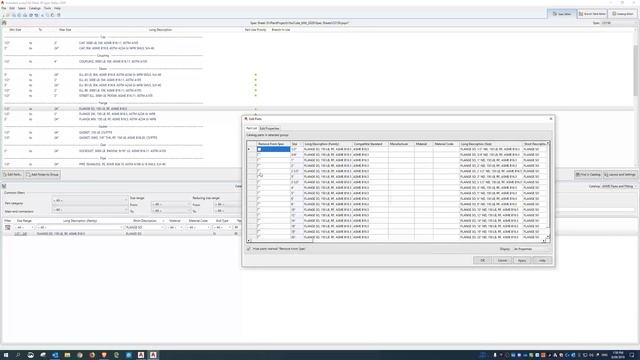Click Apply in the Edit Parts dialog
Screen dimensions: 640x360
(x=522, y=260)
